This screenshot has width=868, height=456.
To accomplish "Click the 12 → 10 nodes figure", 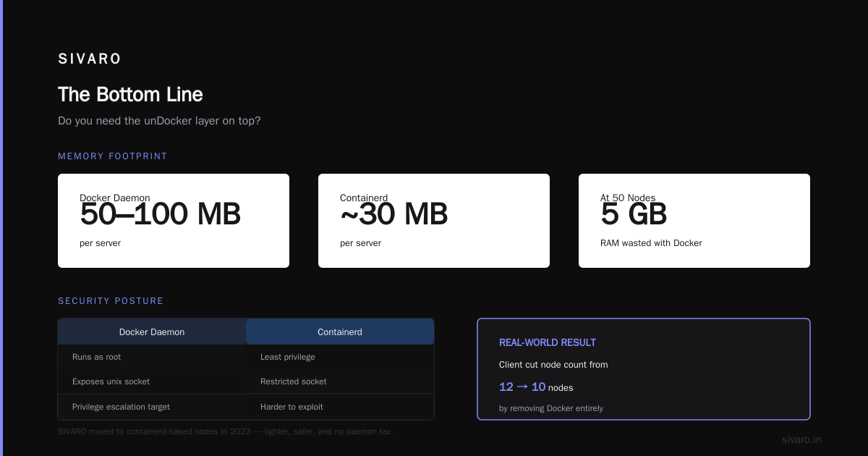I will [x=536, y=387].
